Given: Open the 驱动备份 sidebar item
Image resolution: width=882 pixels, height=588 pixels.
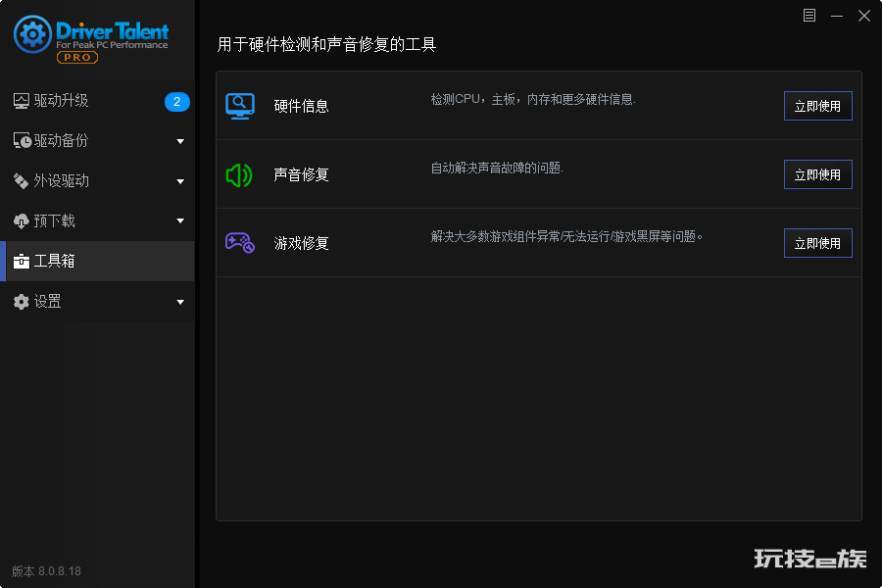Looking at the screenshot, I should point(97,141).
